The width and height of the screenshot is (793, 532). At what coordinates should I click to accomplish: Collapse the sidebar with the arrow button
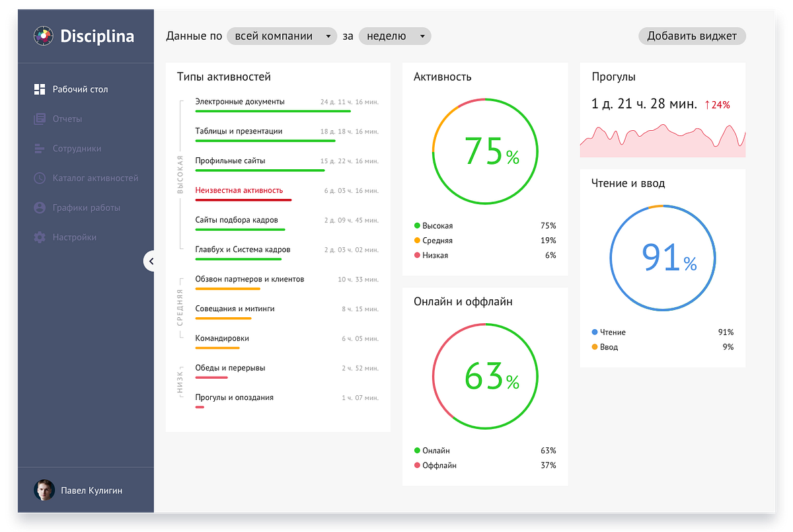[x=151, y=261]
